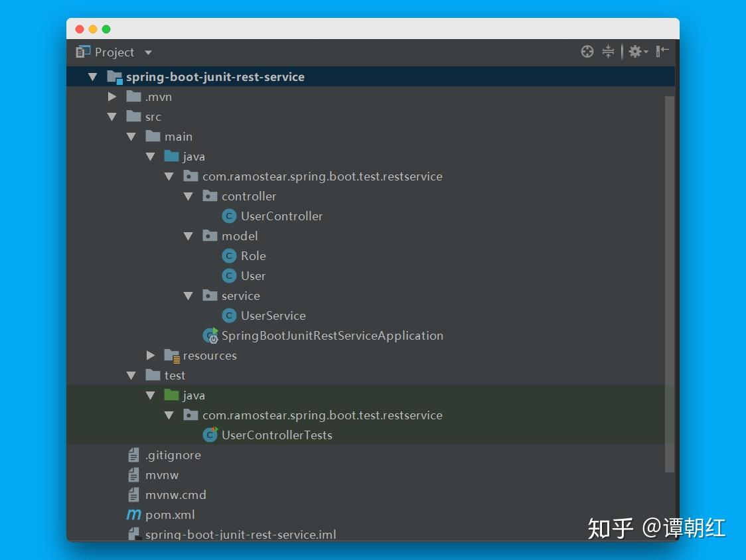Click the class icon next to UserController
Screen dimensions: 746x560
[x=229, y=216]
